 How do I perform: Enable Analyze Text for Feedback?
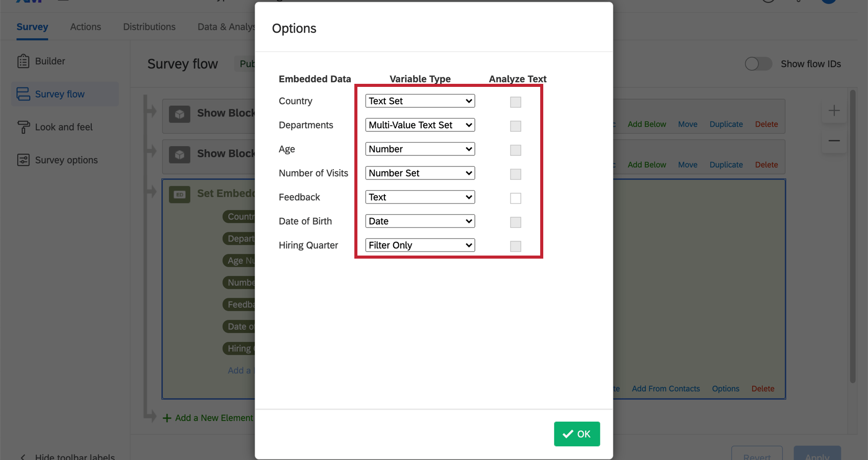(x=516, y=198)
